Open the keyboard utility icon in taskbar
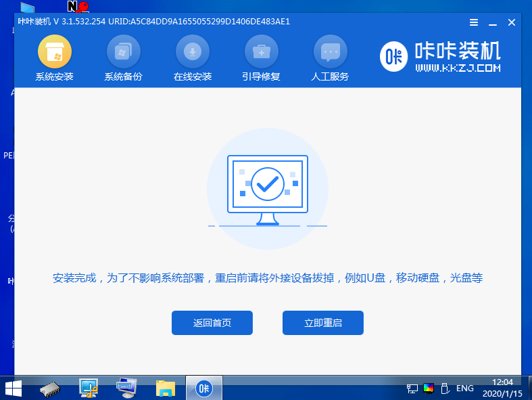Screen dimensions: 532x400 click(126, 388)
